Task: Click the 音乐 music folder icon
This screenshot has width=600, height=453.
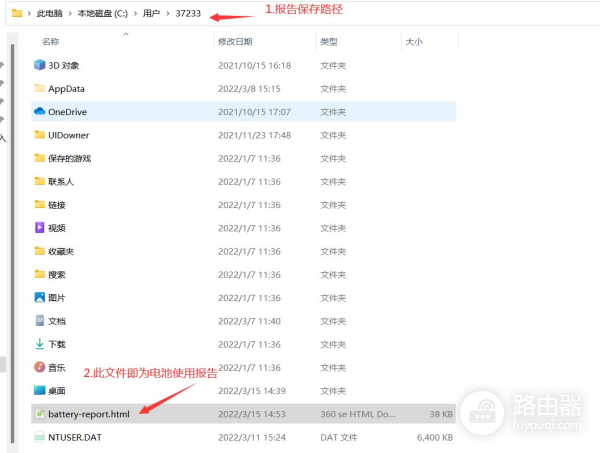Action: coord(39,367)
